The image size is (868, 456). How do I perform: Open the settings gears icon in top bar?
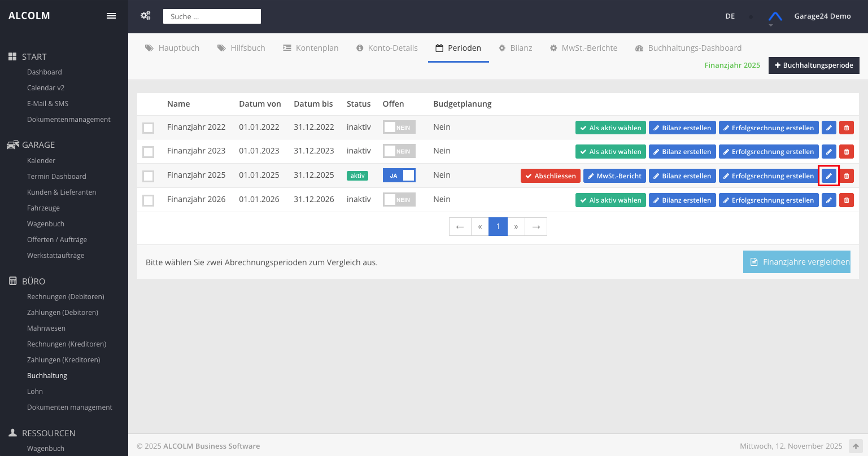click(x=145, y=16)
